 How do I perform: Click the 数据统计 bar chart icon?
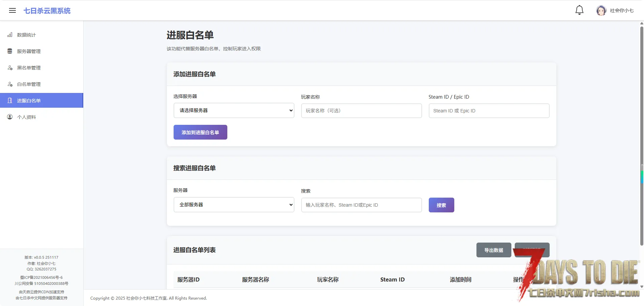(x=10, y=35)
